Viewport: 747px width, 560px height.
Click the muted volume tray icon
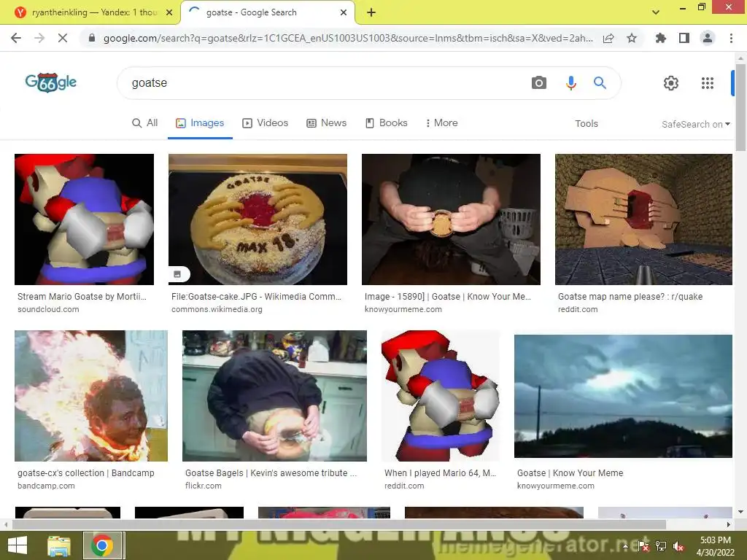[678, 546]
